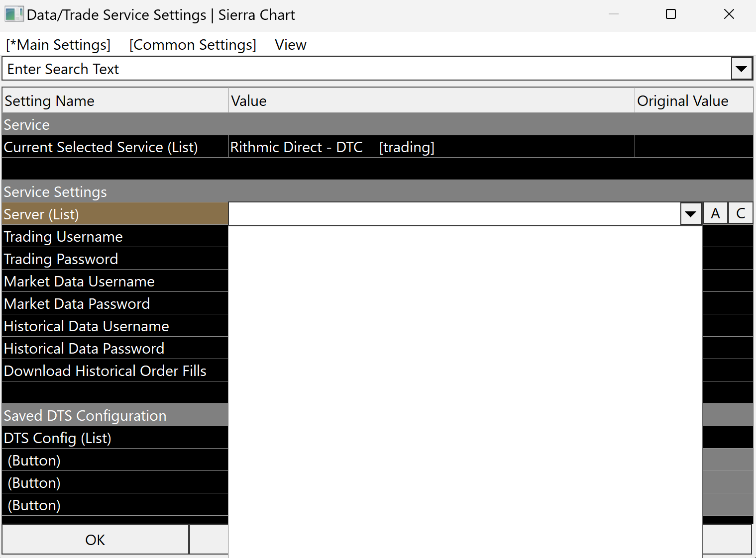Select the Trading Username setting
This screenshot has width=756, height=558.
[x=115, y=236]
